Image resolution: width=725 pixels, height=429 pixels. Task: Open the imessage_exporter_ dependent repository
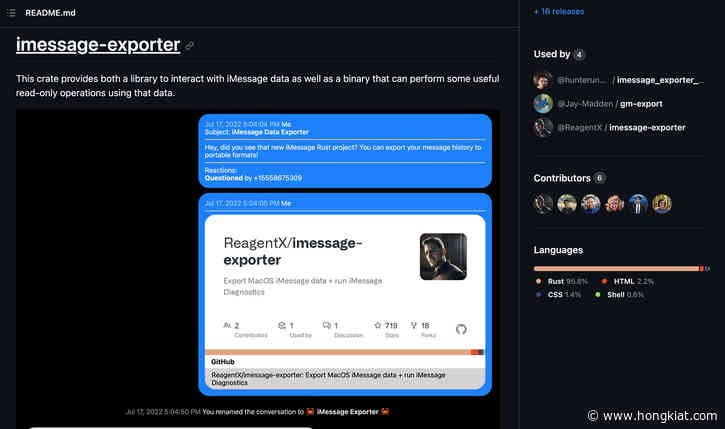(660, 80)
